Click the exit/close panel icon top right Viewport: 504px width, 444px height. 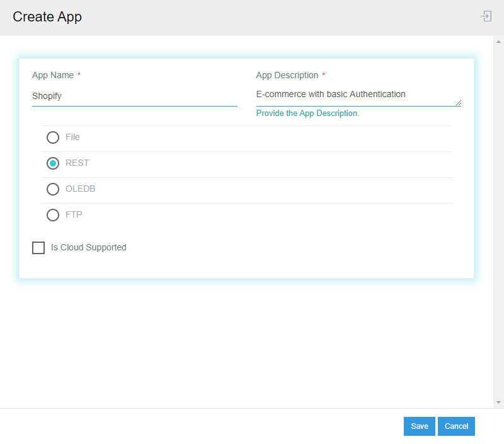(486, 16)
